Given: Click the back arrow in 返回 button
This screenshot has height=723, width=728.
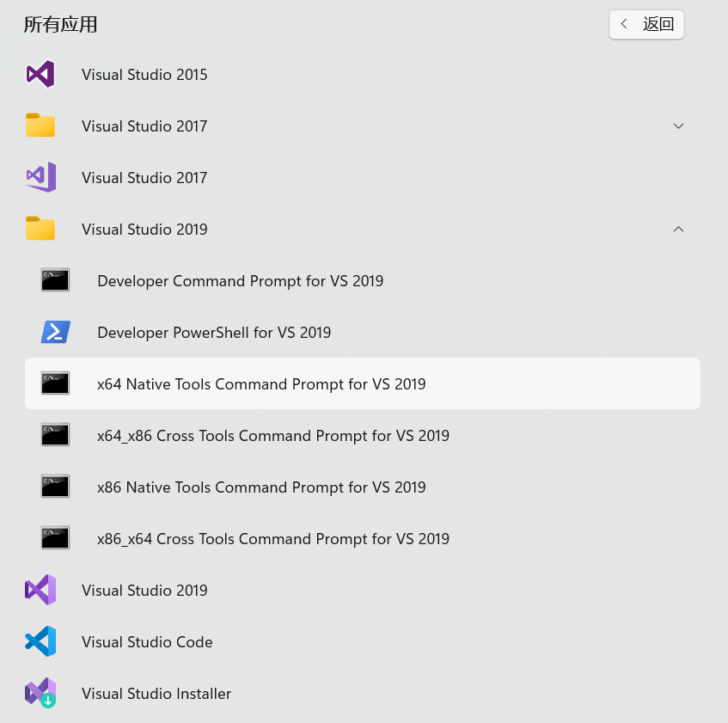Looking at the screenshot, I should click(x=625, y=25).
